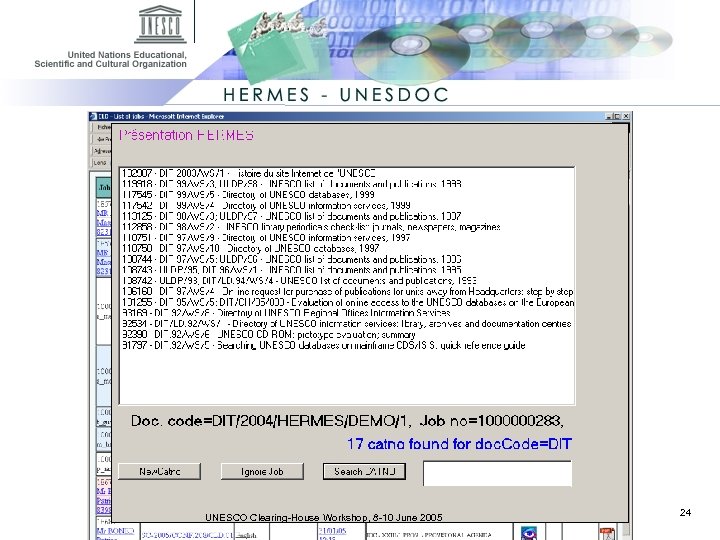
Task: Click the UNESCO temple logo
Action: click(x=160, y=24)
